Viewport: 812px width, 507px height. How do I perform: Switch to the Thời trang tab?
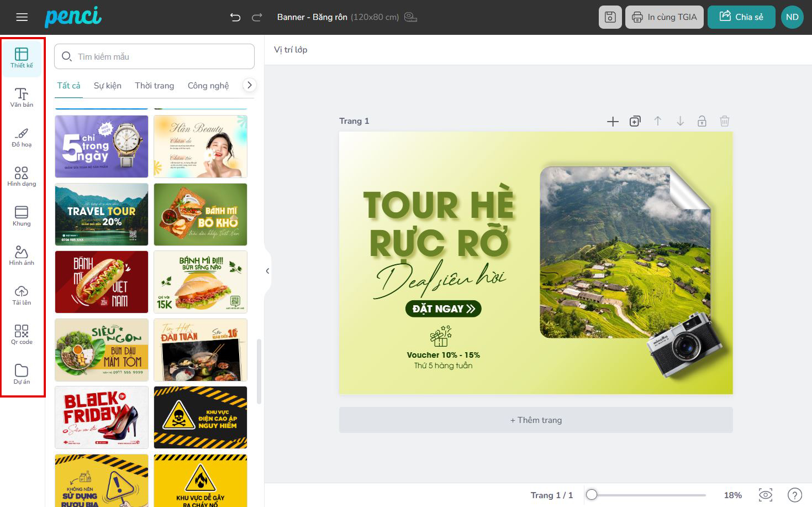coord(155,86)
